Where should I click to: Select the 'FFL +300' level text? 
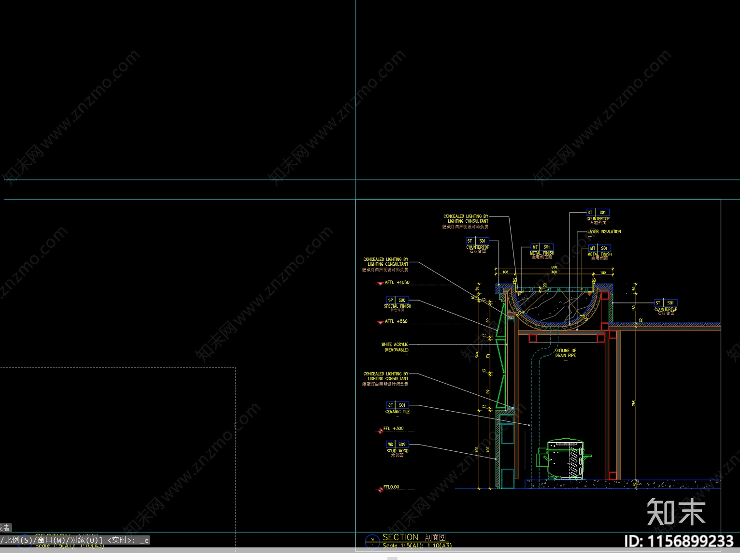coord(394,429)
